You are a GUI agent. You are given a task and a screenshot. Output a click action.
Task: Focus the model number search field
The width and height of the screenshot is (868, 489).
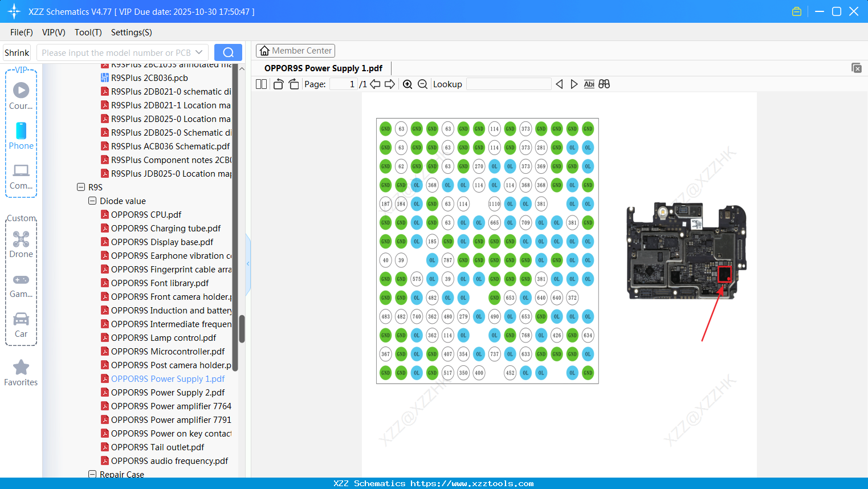[116, 52]
